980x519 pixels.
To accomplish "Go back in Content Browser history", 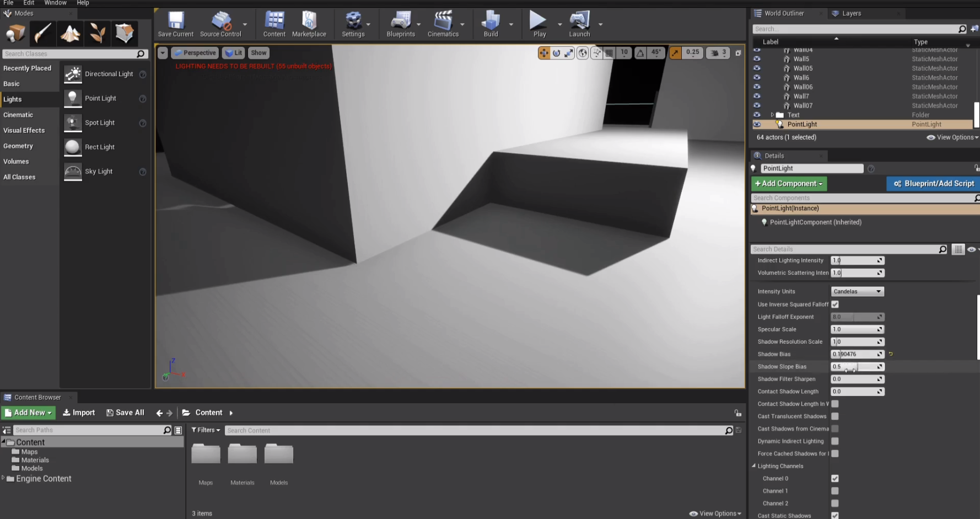I will tap(159, 413).
